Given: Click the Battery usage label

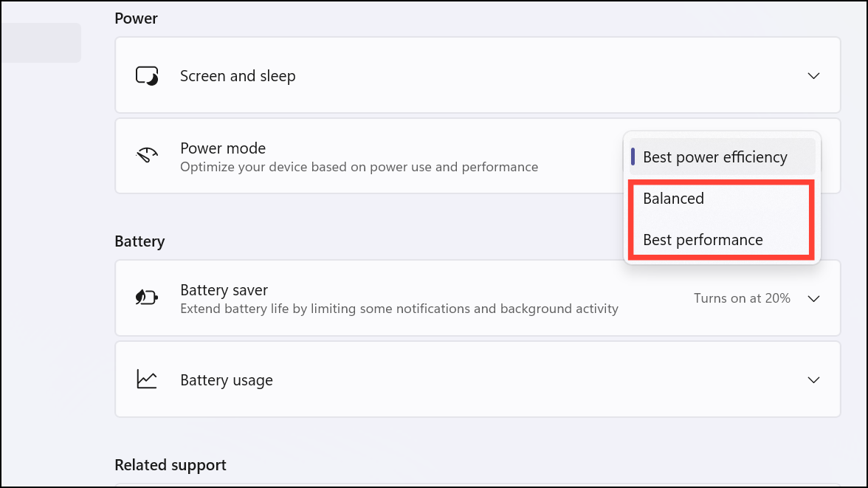Looking at the screenshot, I should coord(227,379).
